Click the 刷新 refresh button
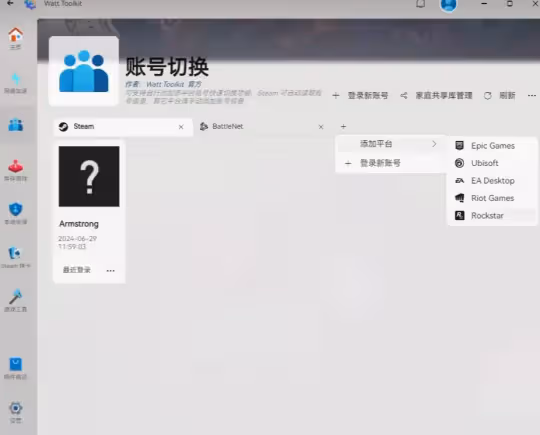 tap(500, 95)
